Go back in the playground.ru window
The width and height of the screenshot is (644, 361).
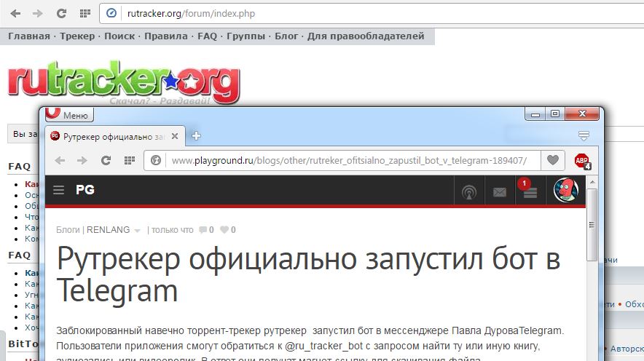tap(60, 160)
